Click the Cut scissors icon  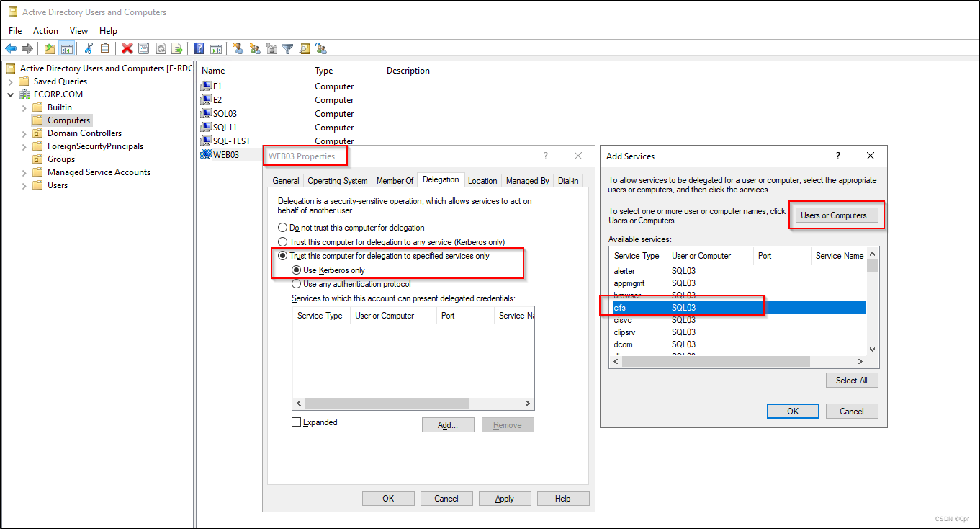coord(89,48)
